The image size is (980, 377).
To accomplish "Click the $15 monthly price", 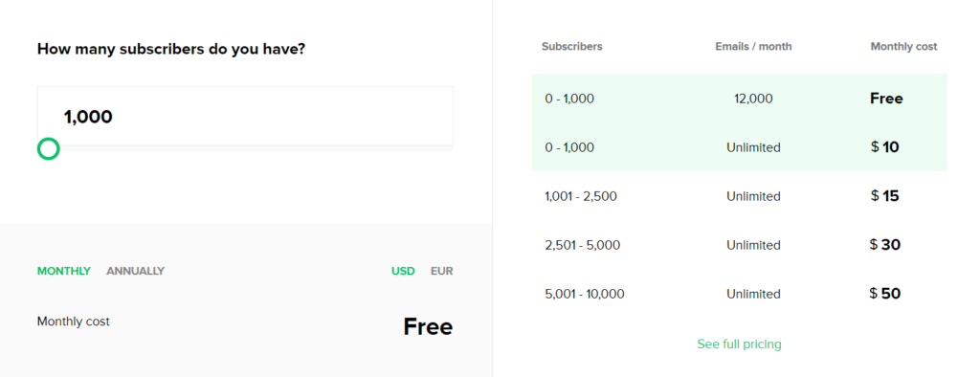I will click(885, 196).
